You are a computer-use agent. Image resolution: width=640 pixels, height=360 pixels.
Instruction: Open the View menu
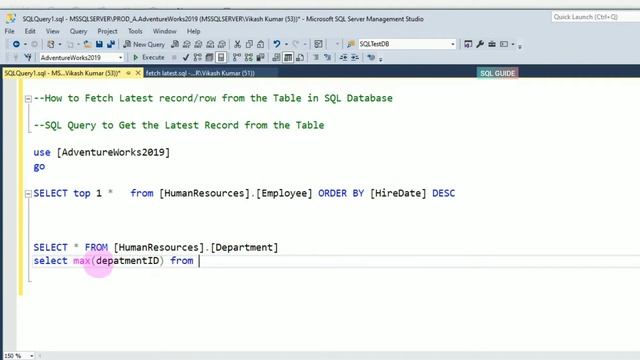point(52,31)
